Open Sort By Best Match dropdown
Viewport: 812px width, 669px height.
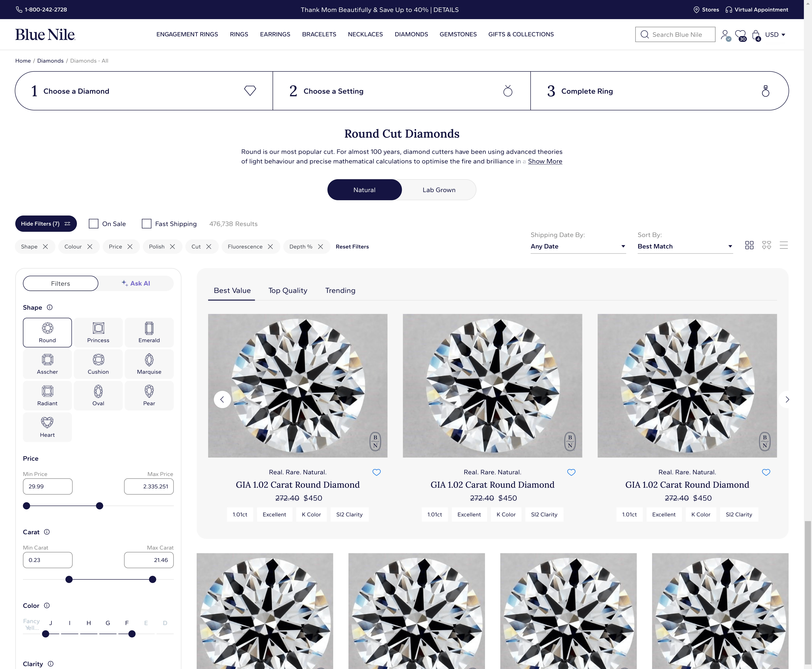click(685, 247)
